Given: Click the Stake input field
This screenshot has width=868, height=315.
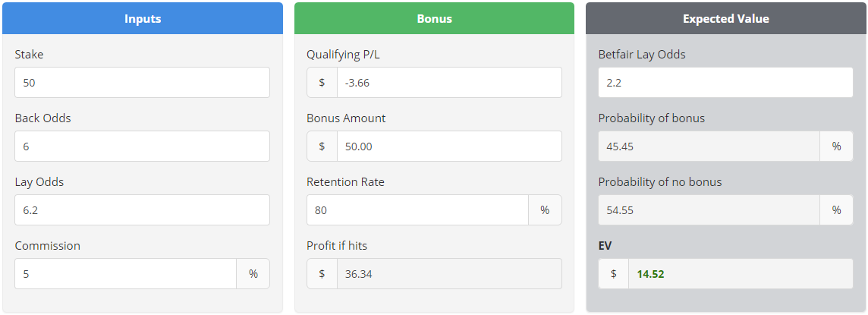Looking at the screenshot, I should pyautogui.click(x=142, y=83).
